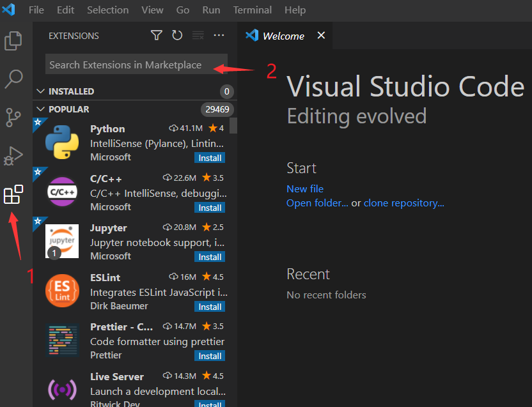Click the Jupyter extension logo
Image resolution: width=532 pixels, height=407 pixels.
62,241
